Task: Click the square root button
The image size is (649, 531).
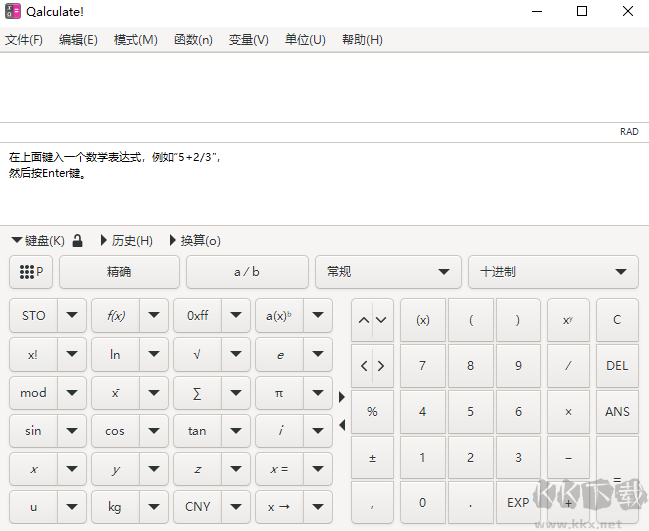Action: [x=197, y=355]
